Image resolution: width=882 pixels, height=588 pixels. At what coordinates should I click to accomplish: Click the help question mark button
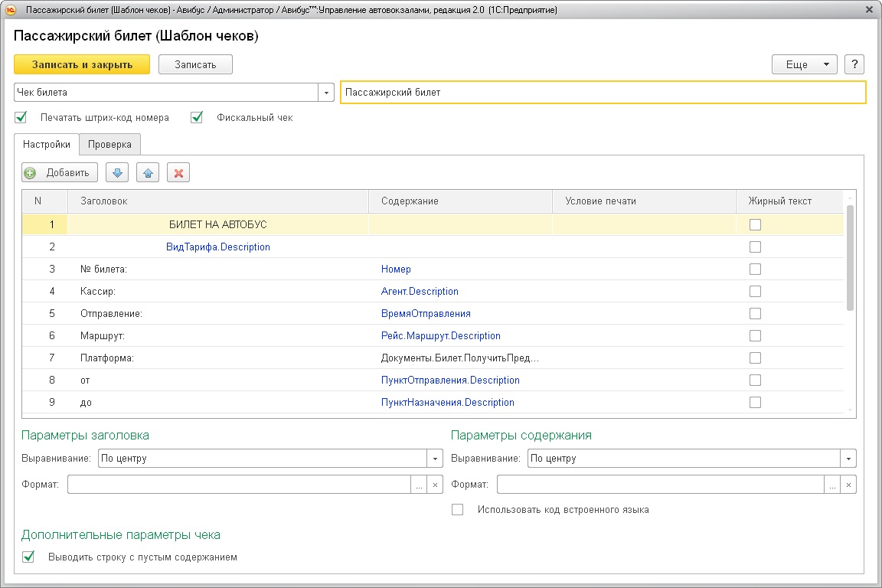point(854,64)
